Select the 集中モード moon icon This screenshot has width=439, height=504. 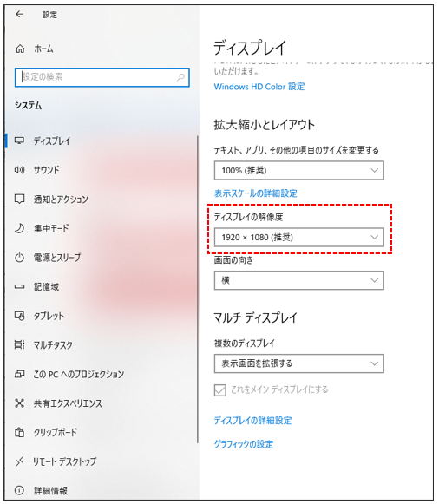(x=19, y=228)
